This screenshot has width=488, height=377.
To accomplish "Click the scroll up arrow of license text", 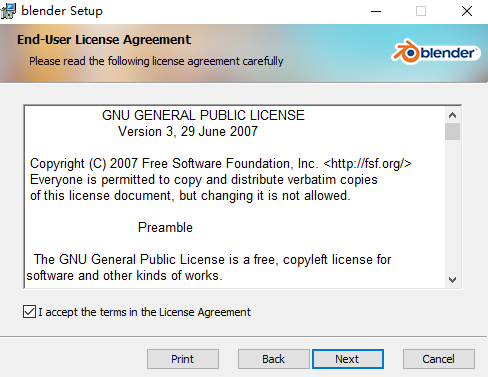I will [x=452, y=115].
